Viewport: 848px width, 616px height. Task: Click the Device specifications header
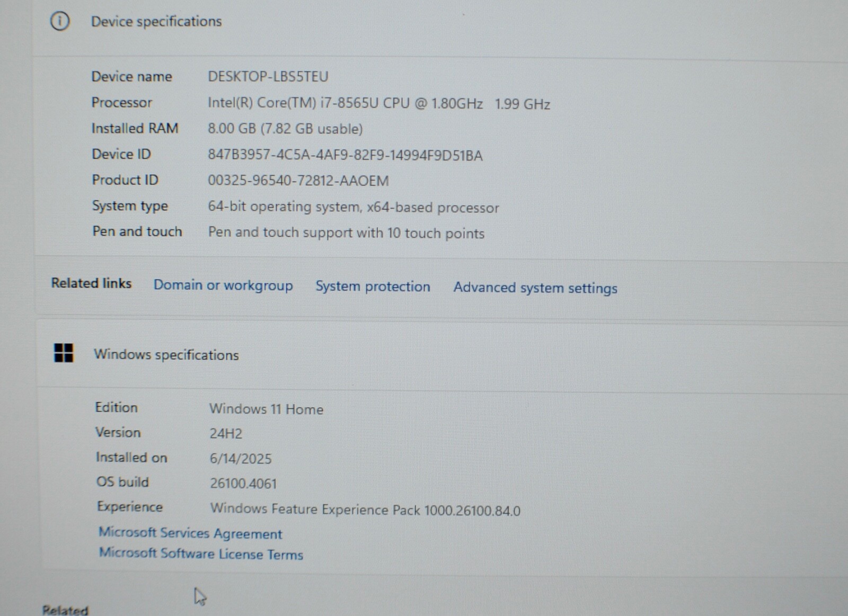pos(156,21)
